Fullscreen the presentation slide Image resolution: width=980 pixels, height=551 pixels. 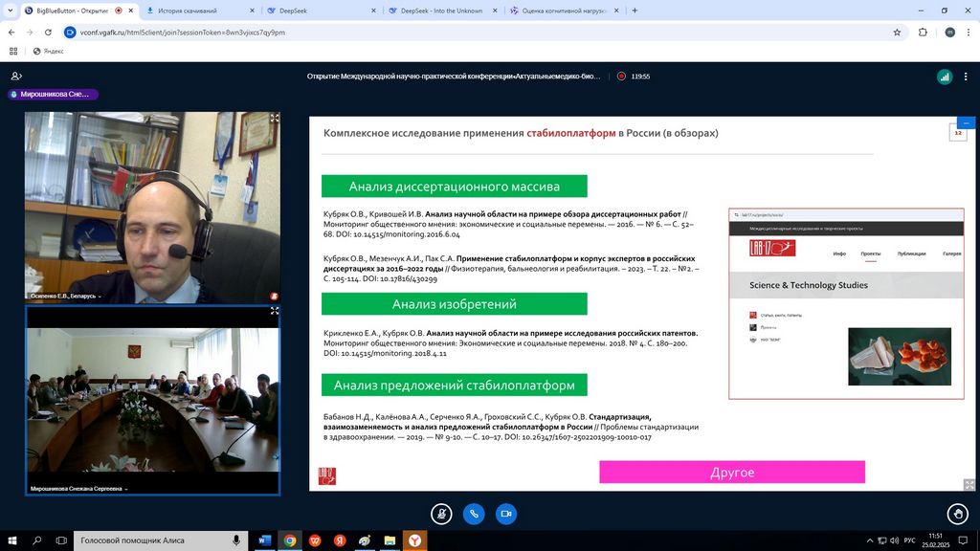point(970,485)
